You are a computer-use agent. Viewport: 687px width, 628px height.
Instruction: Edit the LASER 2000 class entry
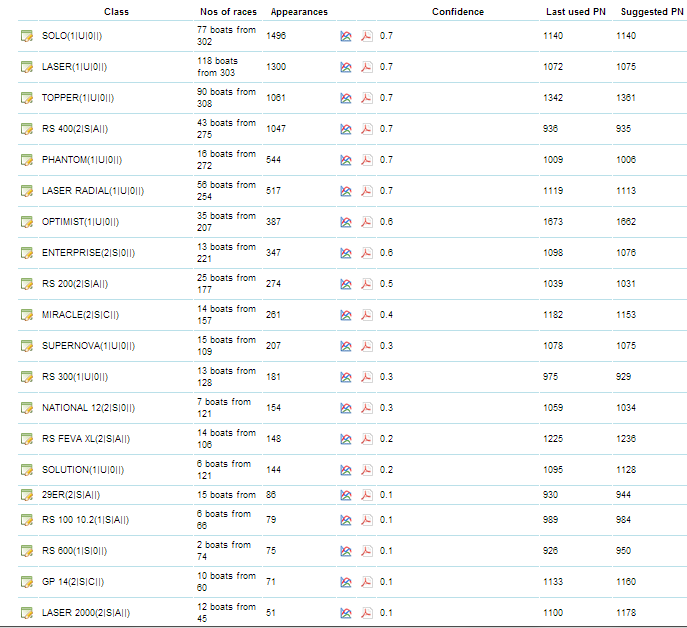click(x=27, y=613)
